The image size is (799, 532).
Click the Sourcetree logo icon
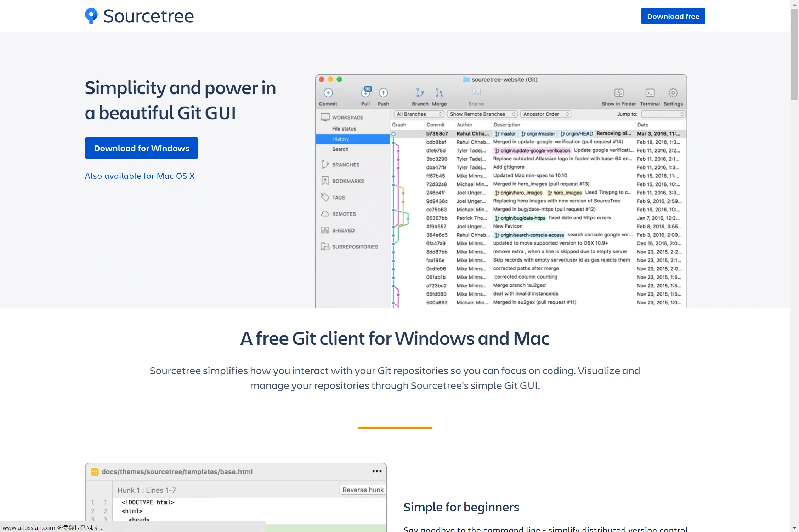coord(91,16)
